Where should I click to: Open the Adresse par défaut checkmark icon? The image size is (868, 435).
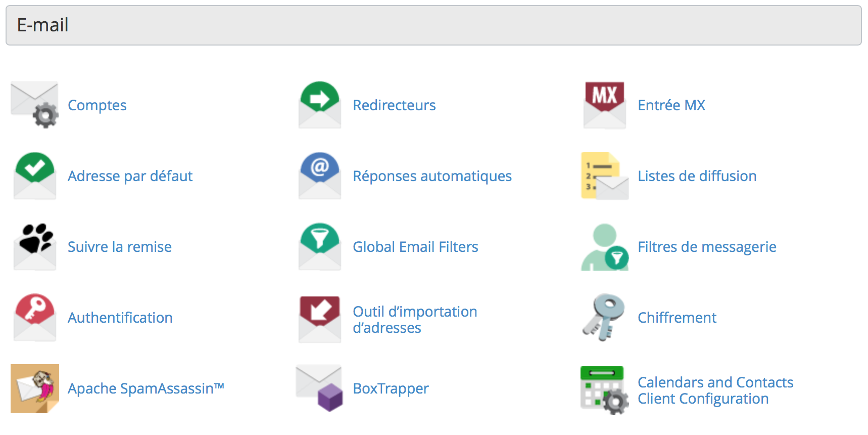(x=35, y=176)
